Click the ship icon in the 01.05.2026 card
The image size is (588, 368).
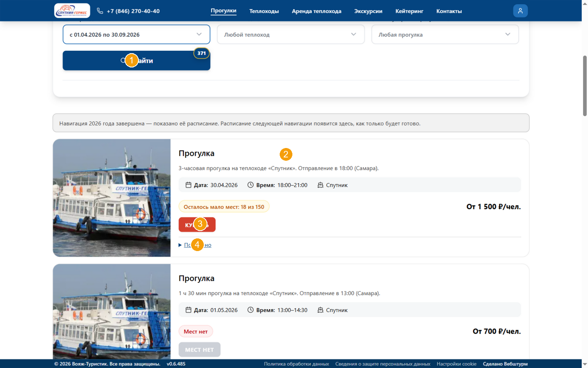321,310
